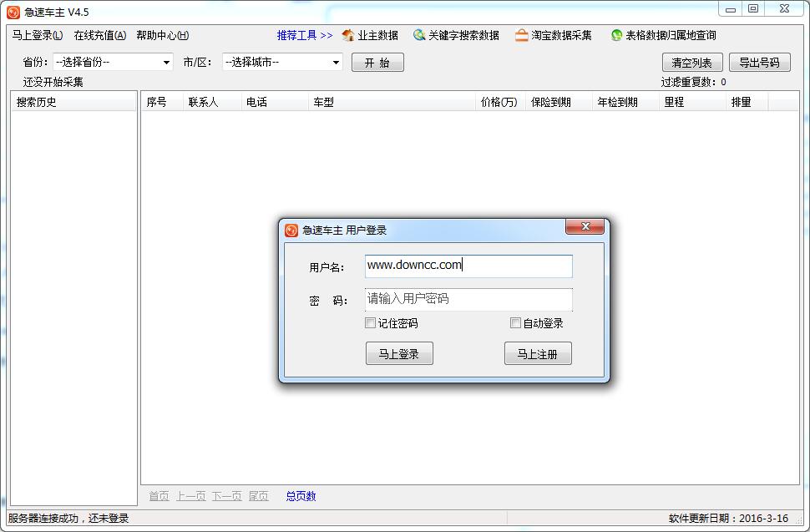
Task: Sort by the 年检到期 column header
Action: (x=625, y=102)
